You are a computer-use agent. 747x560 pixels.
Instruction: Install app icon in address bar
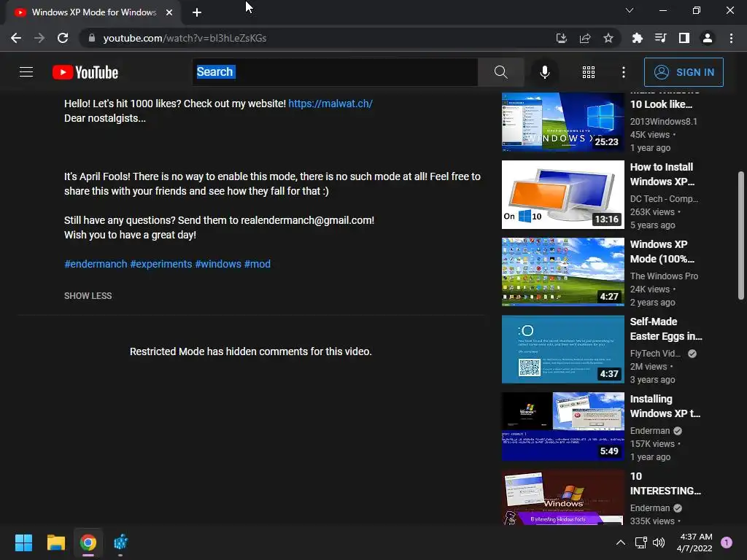point(561,38)
